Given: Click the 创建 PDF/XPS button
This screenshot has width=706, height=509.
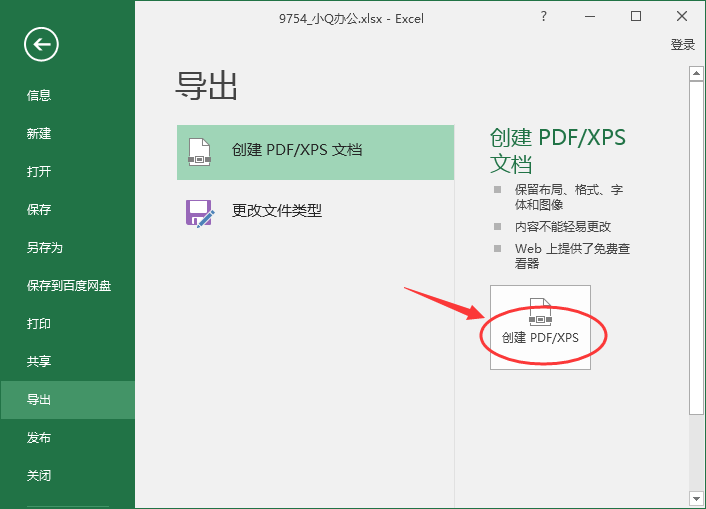Looking at the screenshot, I should [540, 327].
